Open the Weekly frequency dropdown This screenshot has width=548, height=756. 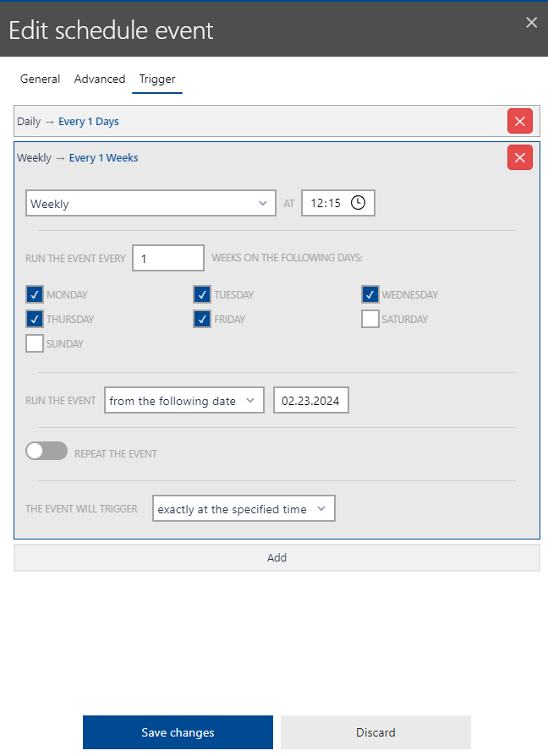point(150,204)
